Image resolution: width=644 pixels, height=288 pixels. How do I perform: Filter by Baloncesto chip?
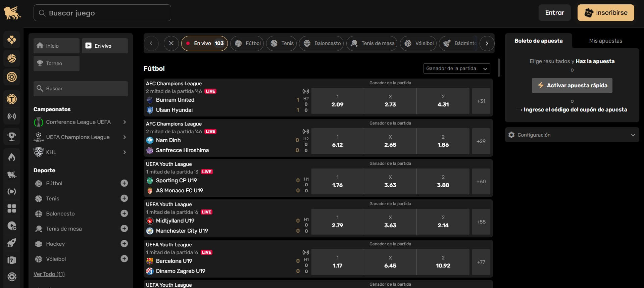click(321, 43)
